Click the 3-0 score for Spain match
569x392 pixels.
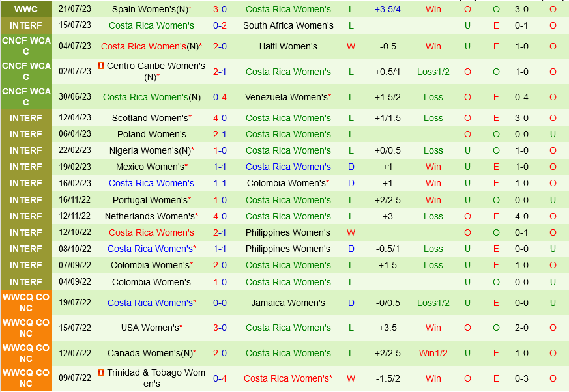(220, 9)
